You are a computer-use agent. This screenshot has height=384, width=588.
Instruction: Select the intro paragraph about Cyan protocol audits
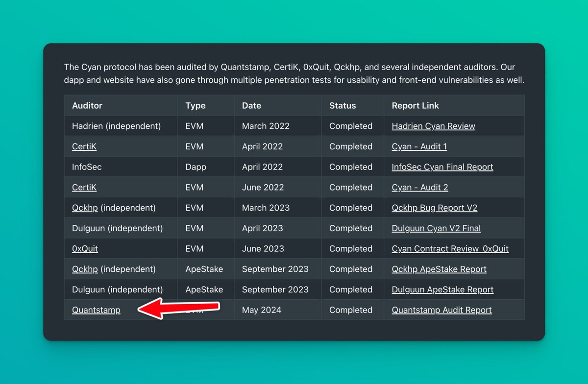click(x=294, y=73)
